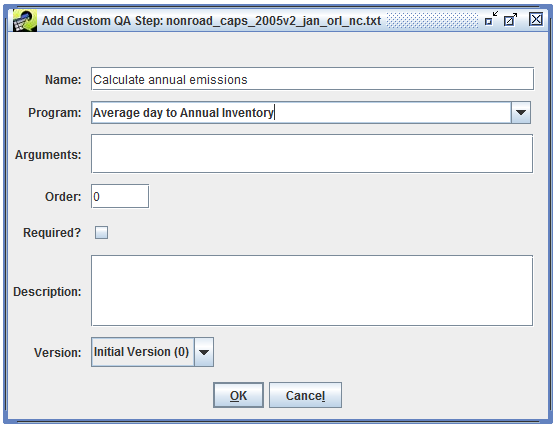
Task: Click the application icon in title bar
Action: pyautogui.click(x=25, y=20)
